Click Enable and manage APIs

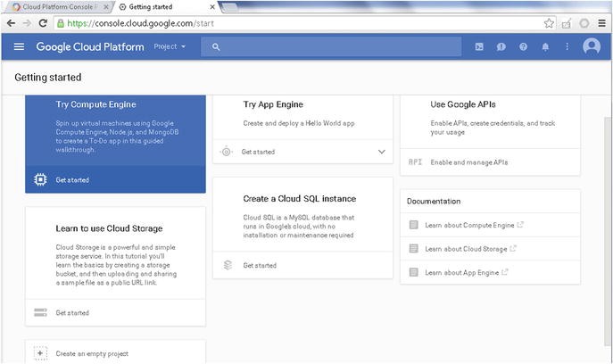tap(469, 162)
